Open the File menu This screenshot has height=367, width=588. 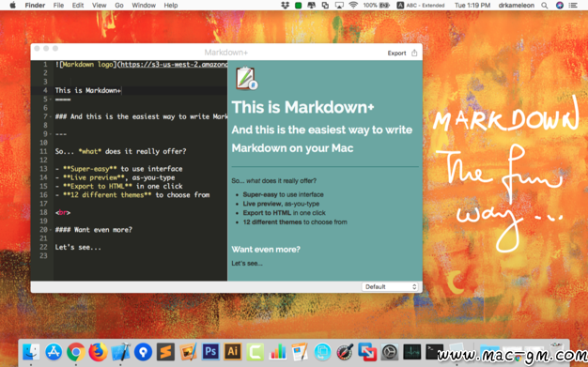click(58, 6)
